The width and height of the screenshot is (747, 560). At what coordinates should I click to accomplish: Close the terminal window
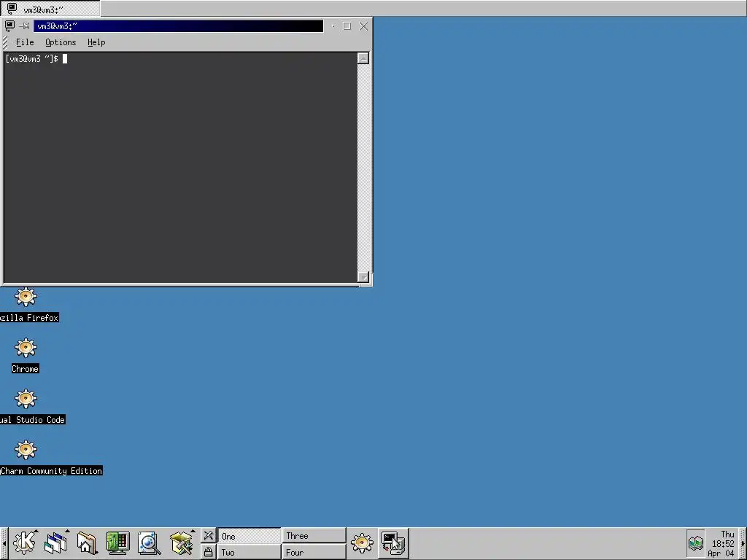[363, 26]
